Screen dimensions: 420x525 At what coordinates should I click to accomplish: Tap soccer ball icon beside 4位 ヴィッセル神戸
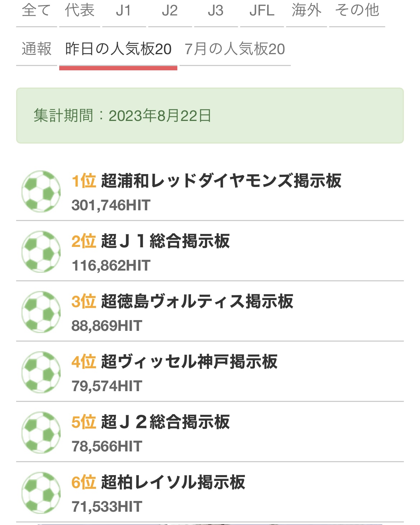pyautogui.click(x=41, y=372)
